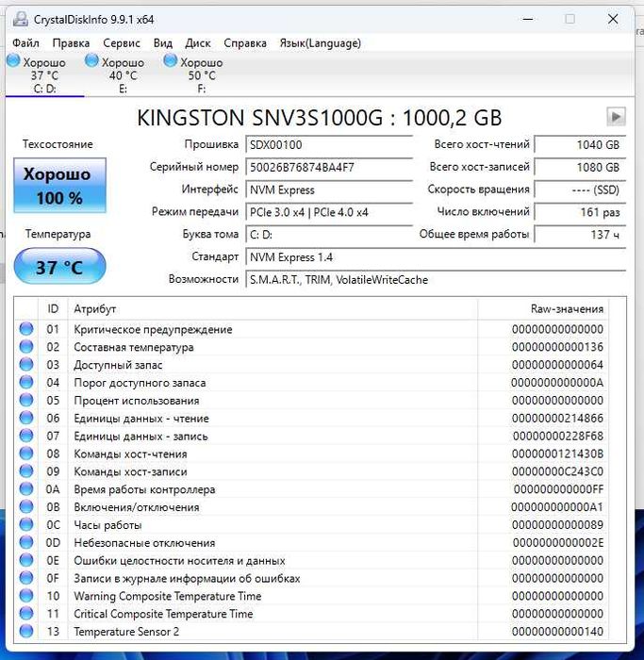Click raw value 00000000000FF
The image size is (644, 660).
point(558,489)
